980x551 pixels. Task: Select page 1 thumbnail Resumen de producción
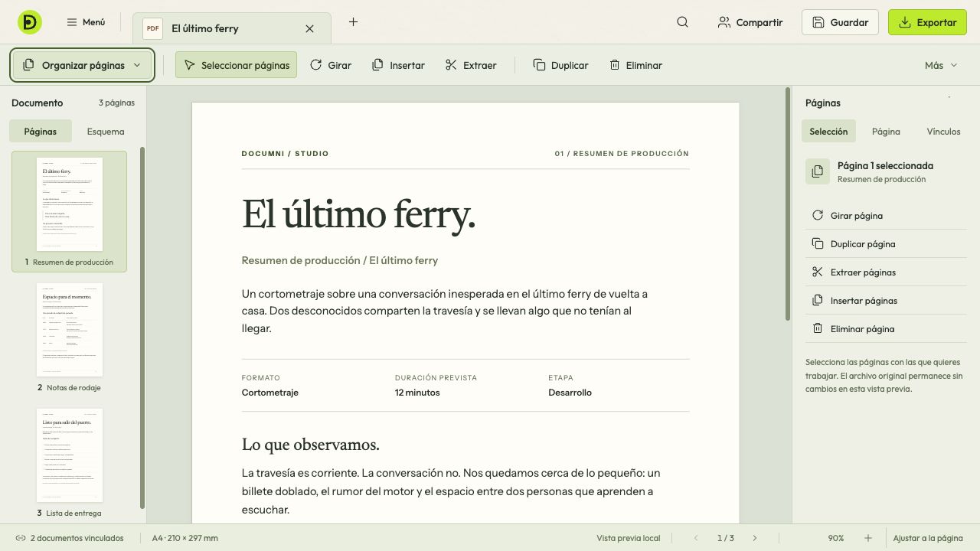69,211
